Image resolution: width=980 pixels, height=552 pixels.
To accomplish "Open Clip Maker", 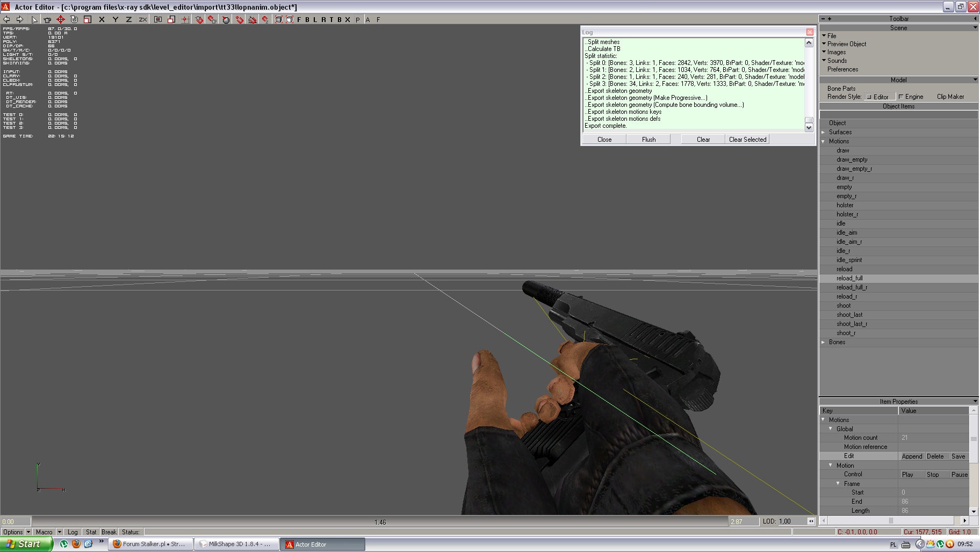I will click(x=950, y=97).
